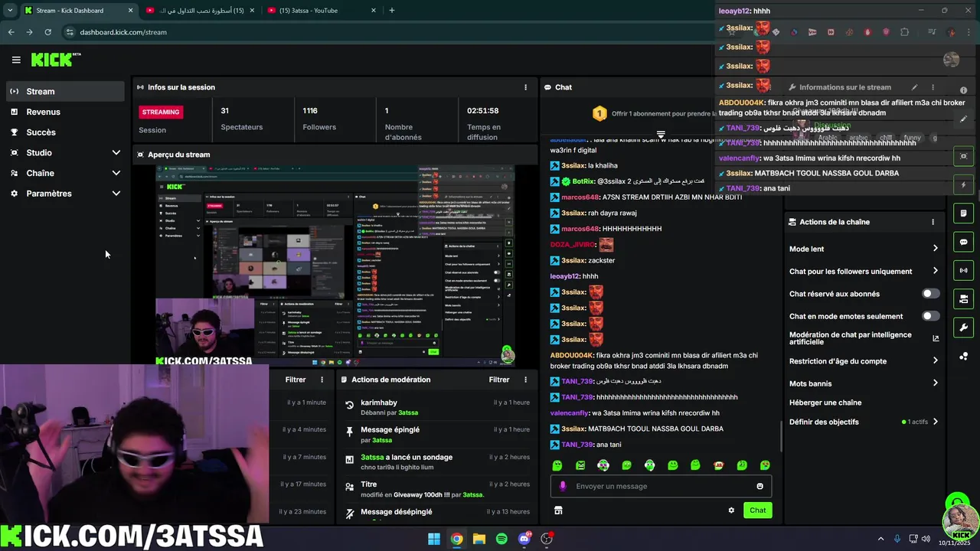
Task: Focus the Envoyer un message field
Action: click(661, 486)
